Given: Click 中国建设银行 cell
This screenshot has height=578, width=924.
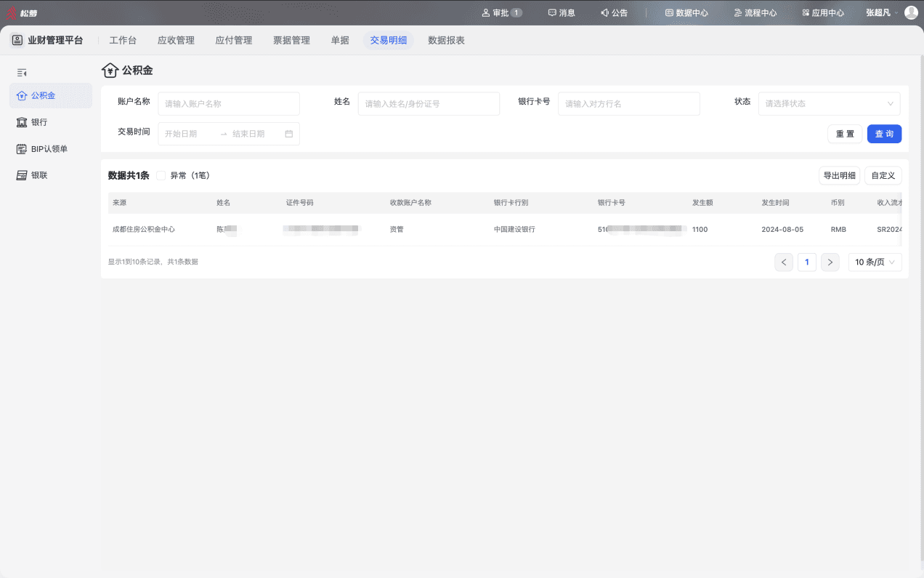Looking at the screenshot, I should point(514,229).
